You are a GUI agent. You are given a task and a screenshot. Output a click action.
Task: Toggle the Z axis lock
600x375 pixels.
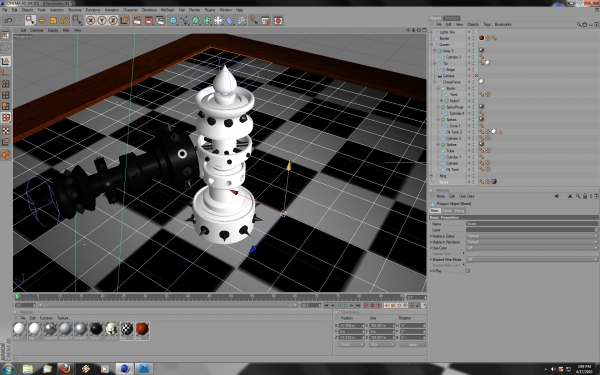click(x=113, y=20)
